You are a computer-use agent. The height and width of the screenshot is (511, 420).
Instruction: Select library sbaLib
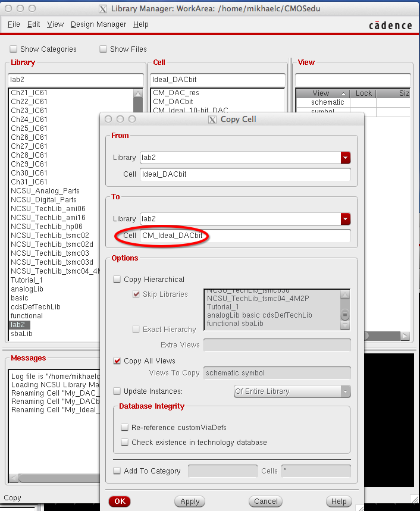point(21,333)
